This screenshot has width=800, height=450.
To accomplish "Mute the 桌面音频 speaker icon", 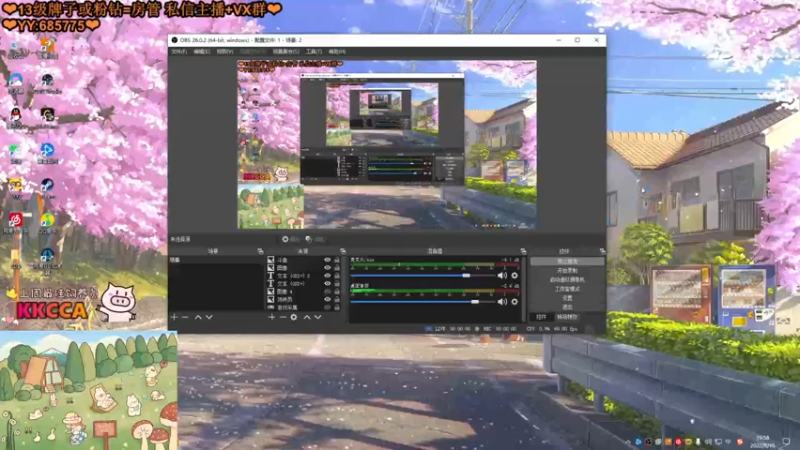I will [502, 302].
